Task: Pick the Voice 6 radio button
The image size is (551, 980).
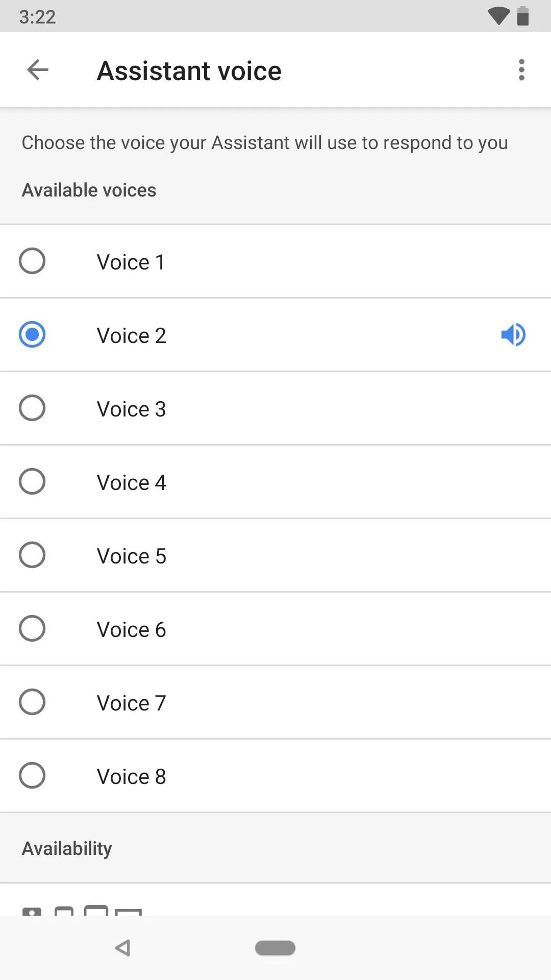Action: click(x=32, y=628)
